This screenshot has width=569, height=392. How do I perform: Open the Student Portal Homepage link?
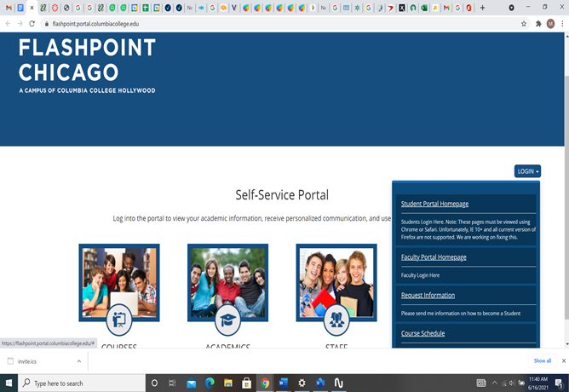434,204
